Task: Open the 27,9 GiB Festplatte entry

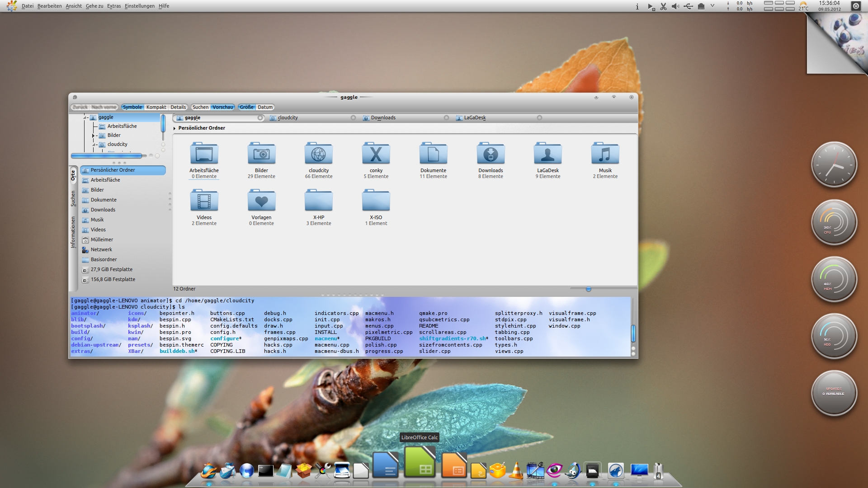Action: [x=123, y=269]
